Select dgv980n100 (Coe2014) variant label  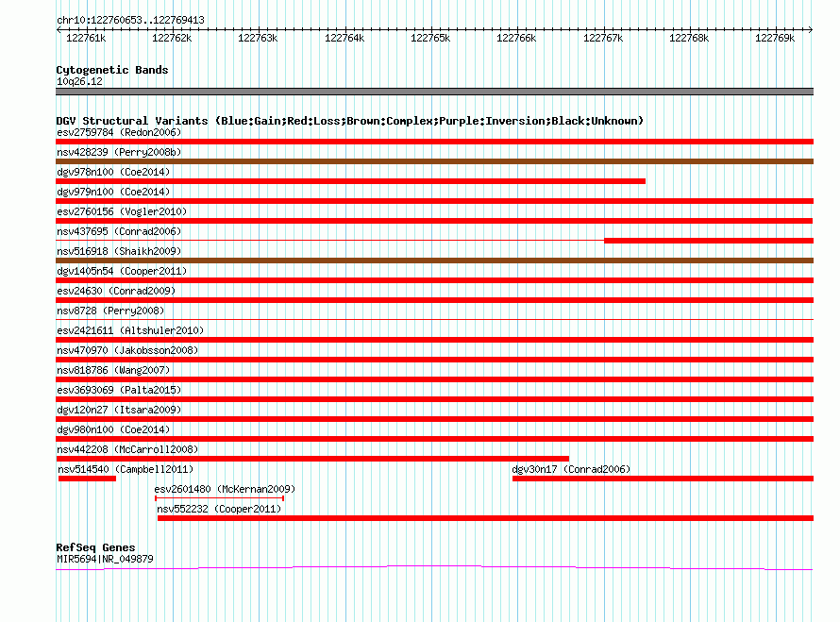click(x=113, y=429)
